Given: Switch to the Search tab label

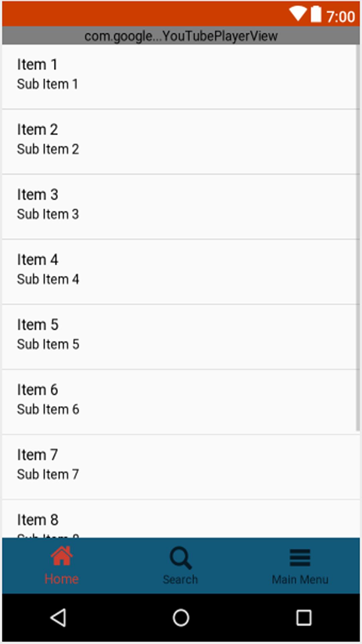Looking at the screenshot, I should point(180,579).
